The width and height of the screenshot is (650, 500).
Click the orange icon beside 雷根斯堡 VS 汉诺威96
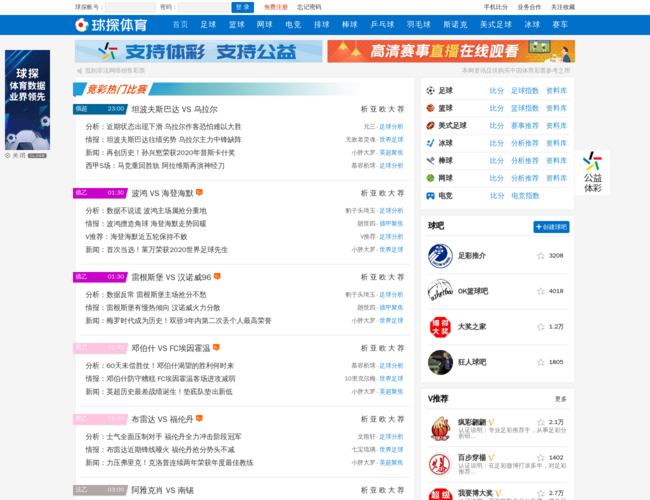(x=217, y=276)
